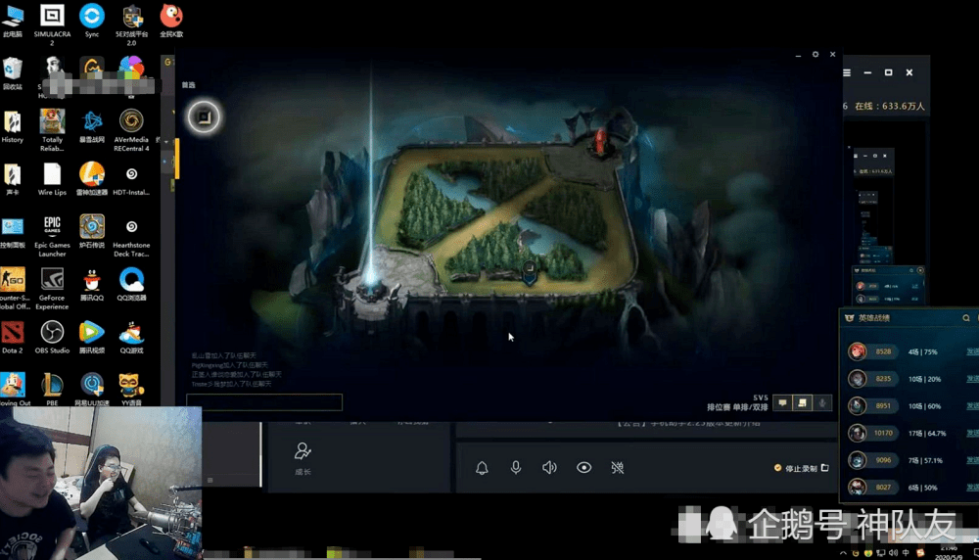Click the map position marker in bottom lane

pos(529,273)
